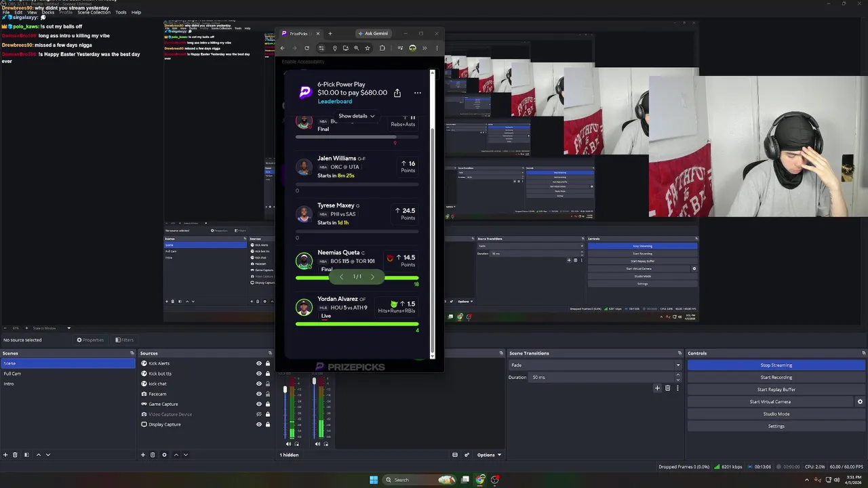The height and width of the screenshot is (488, 868).
Task: Reload the PrizePicks browser page
Action: pyautogui.click(x=307, y=48)
